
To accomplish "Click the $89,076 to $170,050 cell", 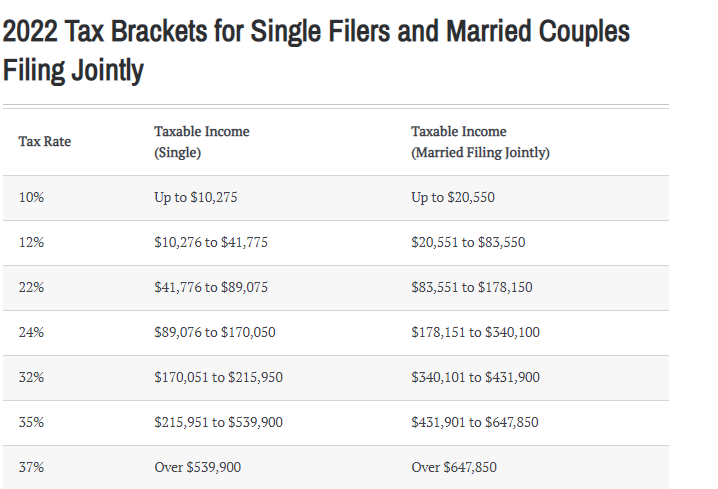I will click(215, 332).
